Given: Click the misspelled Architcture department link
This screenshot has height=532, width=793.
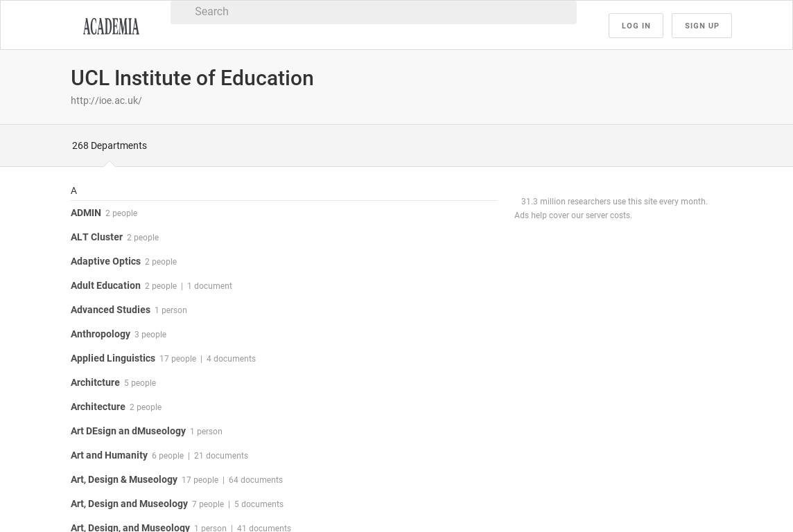Looking at the screenshot, I should pyautogui.click(x=95, y=382).
